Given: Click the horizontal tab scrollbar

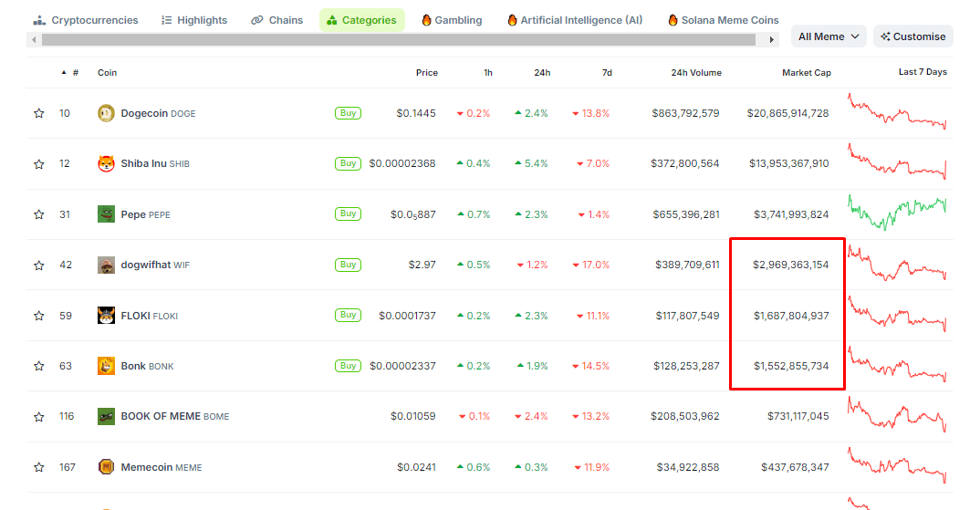Looking at the screenshot, I should click(x=399, y=40).
